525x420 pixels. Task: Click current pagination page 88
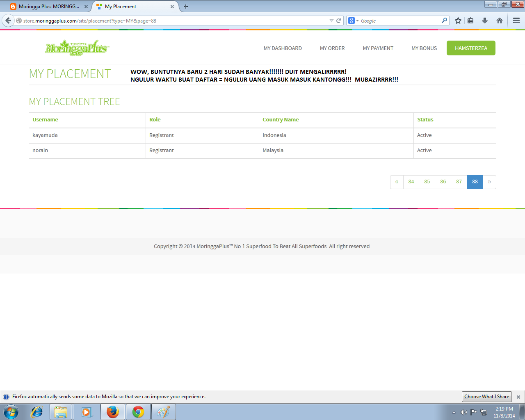point(475,182)
